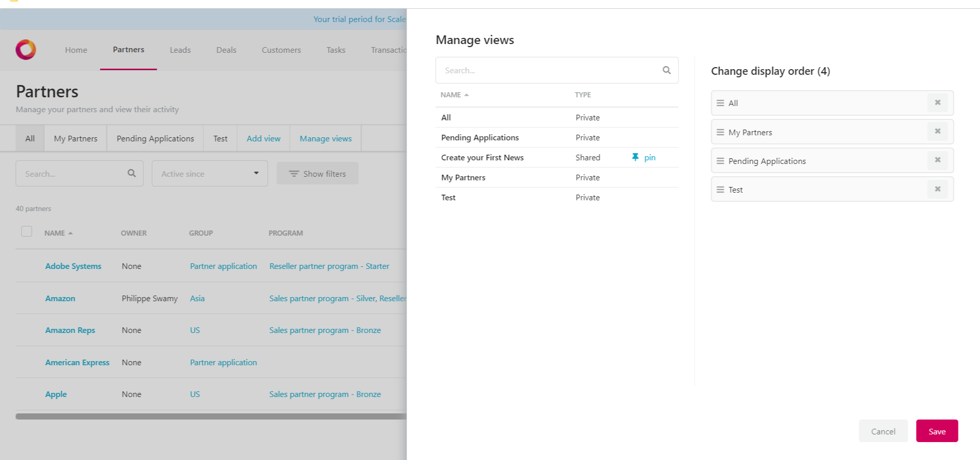The width and height of the screenshot is (980, 460).
Task: Cancel the Manage views dialog
Action: [883, 431]
